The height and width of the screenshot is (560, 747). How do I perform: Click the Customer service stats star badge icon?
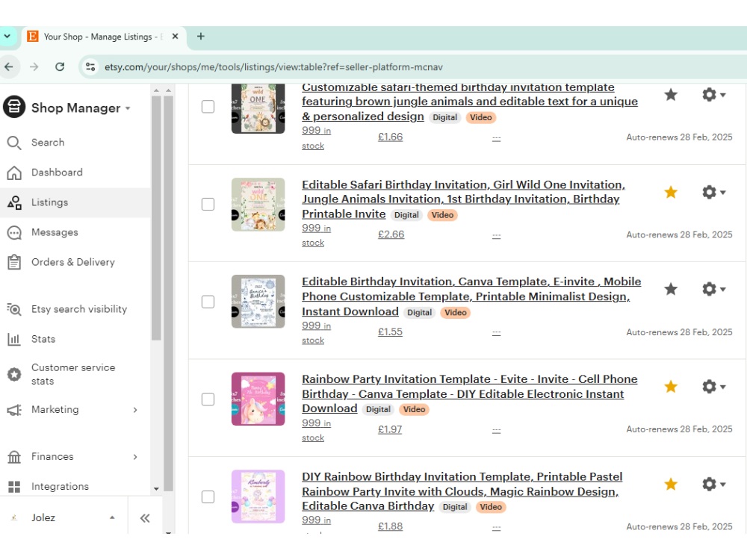[x=14, y=375]
